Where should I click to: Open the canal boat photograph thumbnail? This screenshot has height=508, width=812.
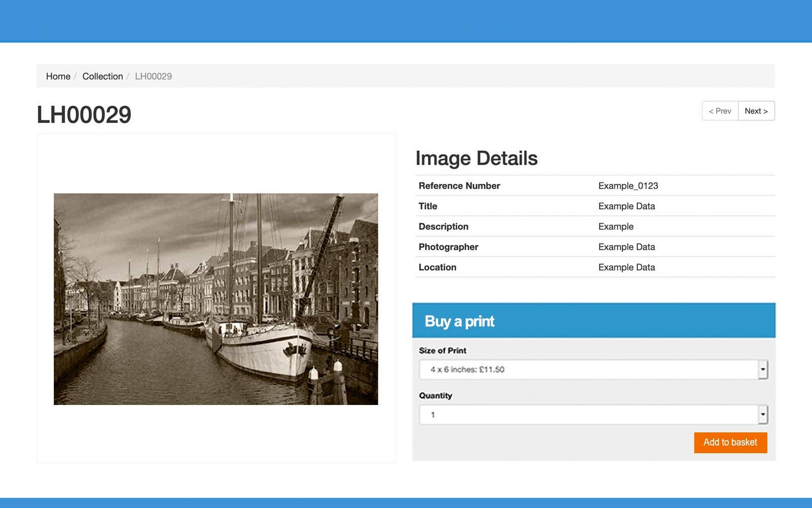pyautogui.click(x=215, y=299)
